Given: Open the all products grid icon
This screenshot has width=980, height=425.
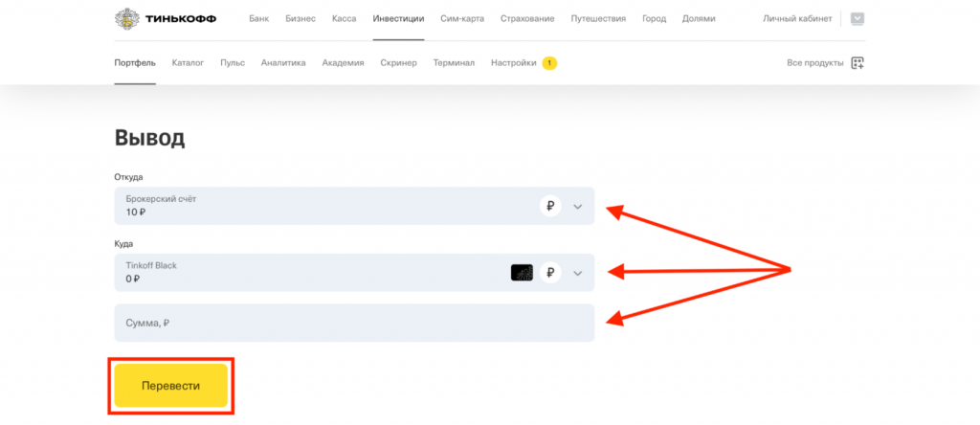Looking at the screenshot, I should (x=857, y=63).
